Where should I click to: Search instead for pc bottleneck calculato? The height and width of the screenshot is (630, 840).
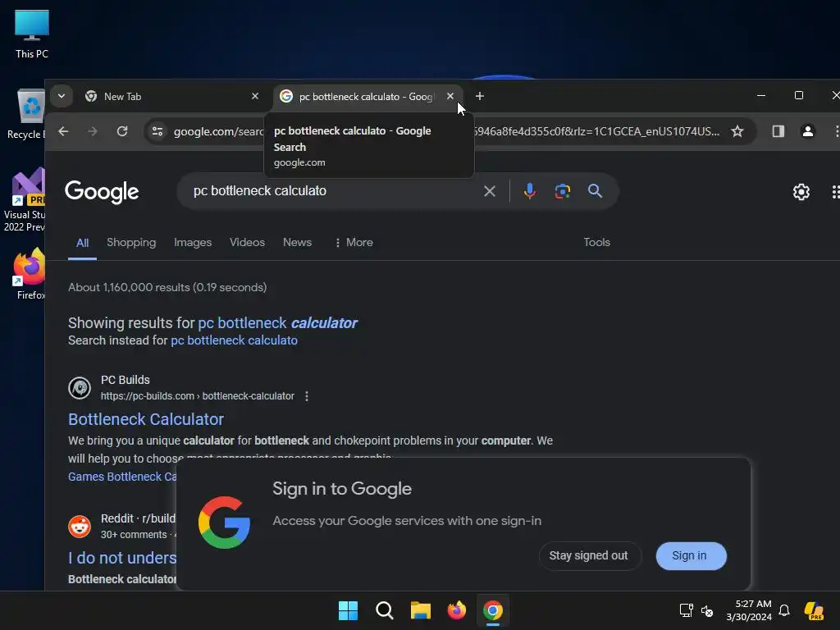(234, 340)
